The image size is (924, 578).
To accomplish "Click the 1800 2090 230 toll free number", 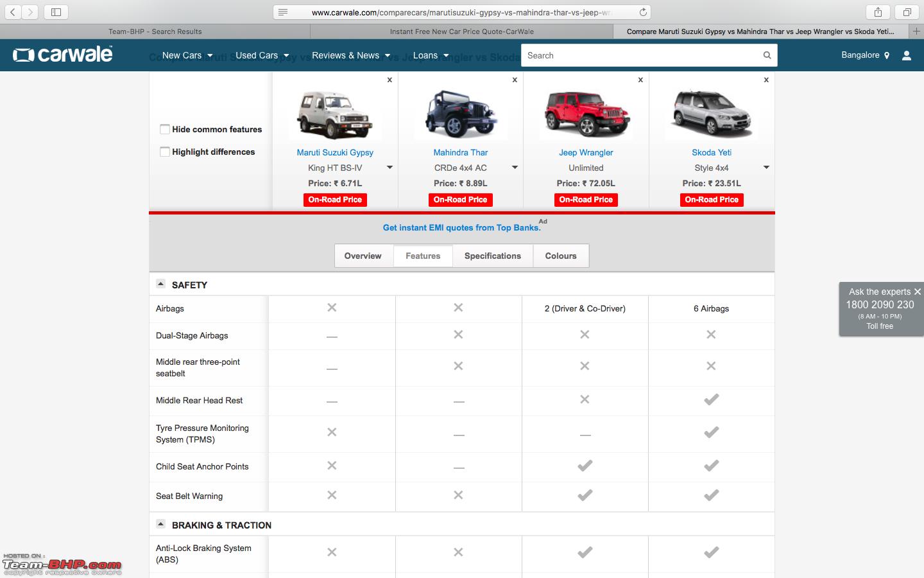I will click(880, 304).
